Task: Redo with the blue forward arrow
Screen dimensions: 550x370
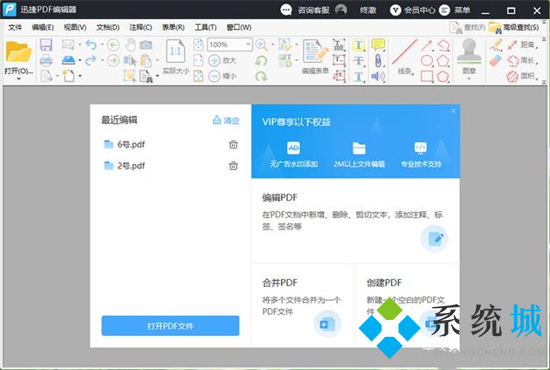Action: (91, 60)
